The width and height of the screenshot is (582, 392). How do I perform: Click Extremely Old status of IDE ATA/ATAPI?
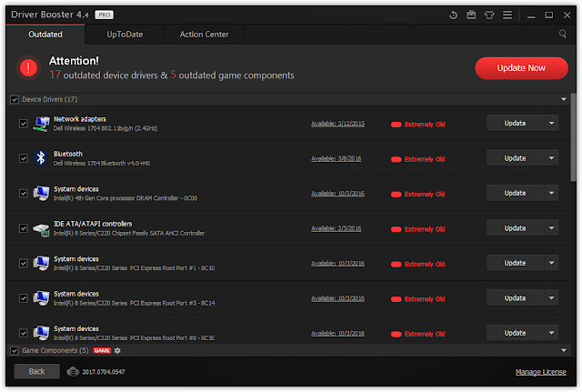[x=418, y=229]
